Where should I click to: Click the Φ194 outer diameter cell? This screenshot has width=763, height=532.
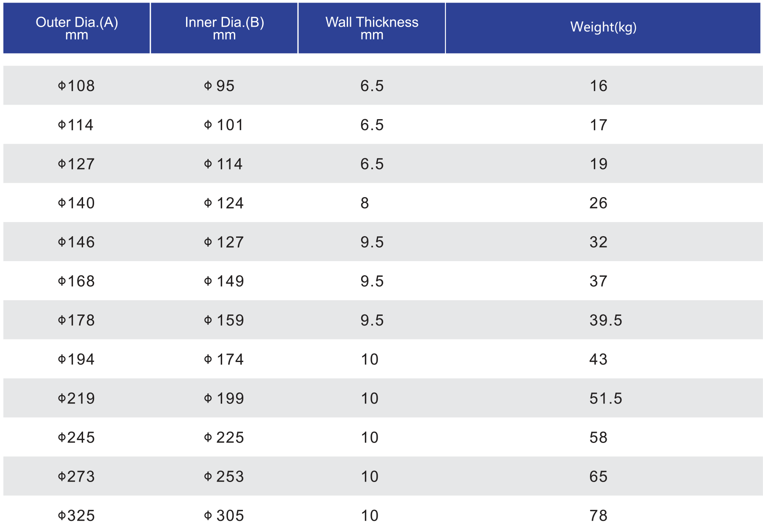[x=76, y=359]
